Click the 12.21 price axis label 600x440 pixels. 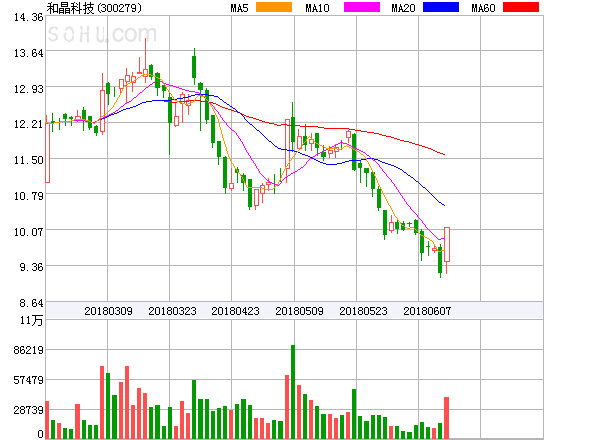click(x=29, y=124)
